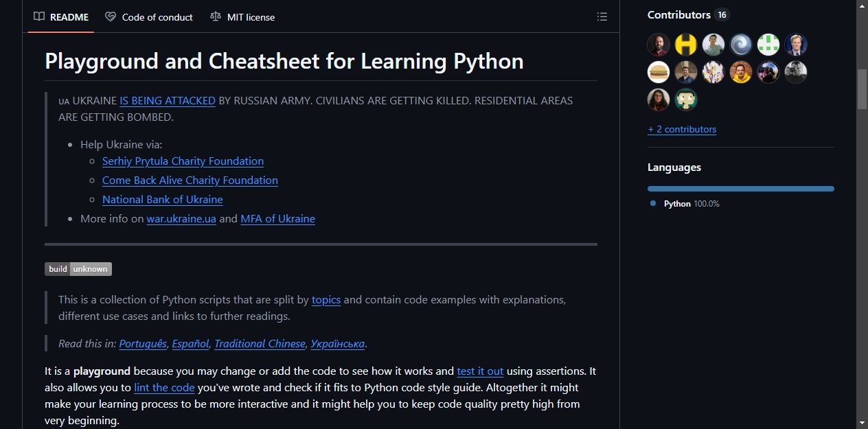
Task: Open the README outline list icon
Action: pos(602,16)
